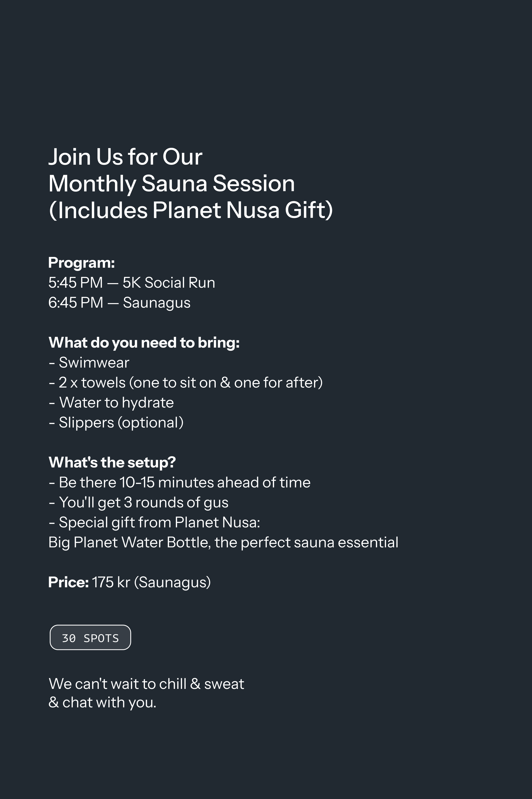Click the "What's the setup?" heading
Screen dimensions: 532x799
[x=112, y=462]
